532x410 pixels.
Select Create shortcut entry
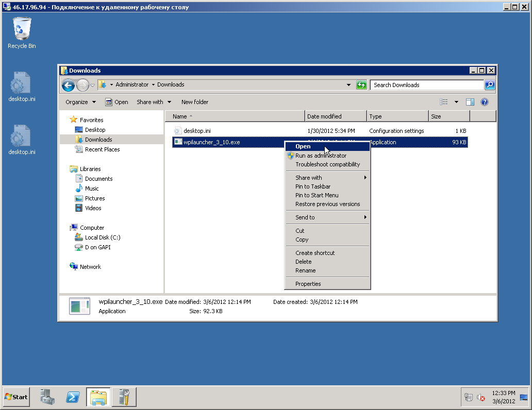pyautogui.click(x=327, y=253)
